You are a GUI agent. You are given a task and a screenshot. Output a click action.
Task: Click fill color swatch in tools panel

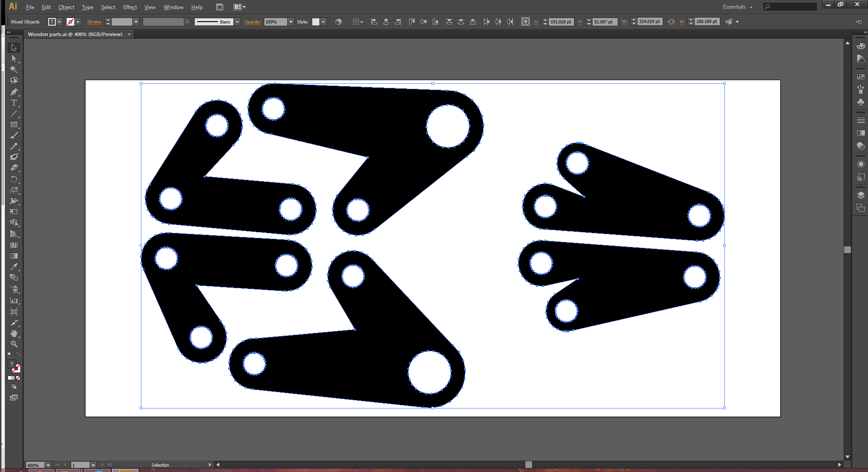point(12,364)
